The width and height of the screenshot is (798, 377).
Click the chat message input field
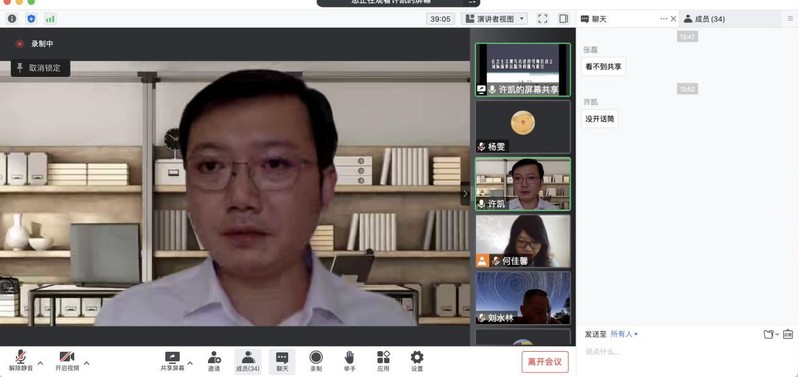coord(687,352)
